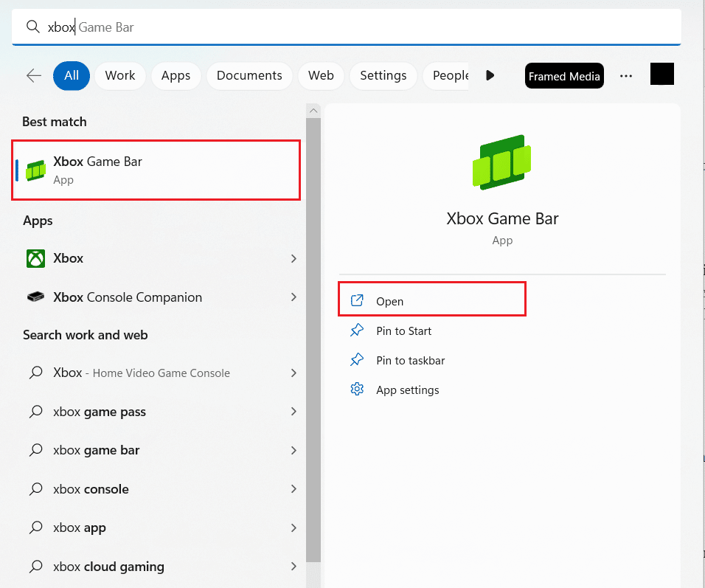Open the more options ellipsis menu
Viewport: 705px width, 588px height.
pyautogui.click(x=626, y=75)
